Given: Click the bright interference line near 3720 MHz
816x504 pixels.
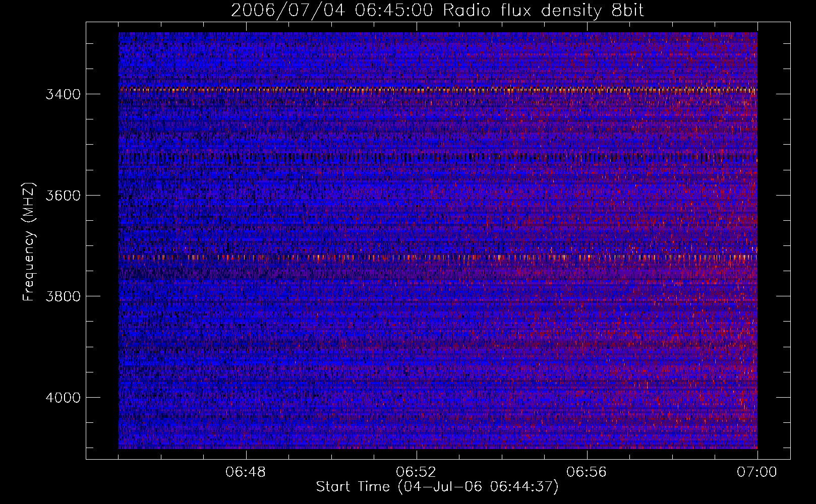Looking at the screenshot, I should tap(438, 257).
